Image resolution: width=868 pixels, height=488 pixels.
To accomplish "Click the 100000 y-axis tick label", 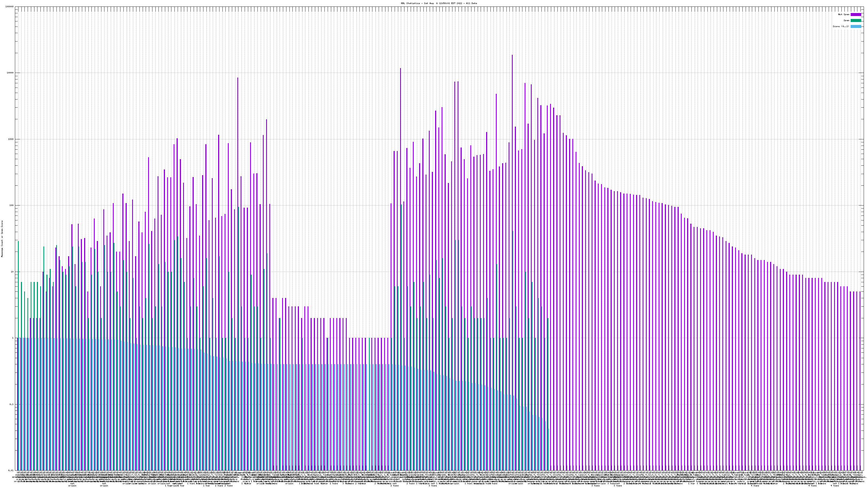I will point(10,7).
